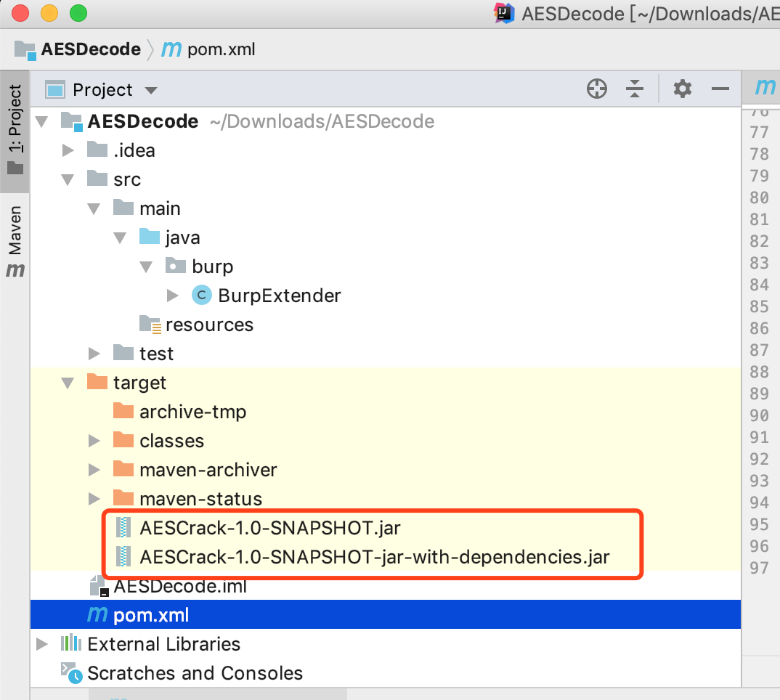780x700 pixels.
Task: Click the locate/scroll-from-source crosshair icon
Action: [596, 89]
